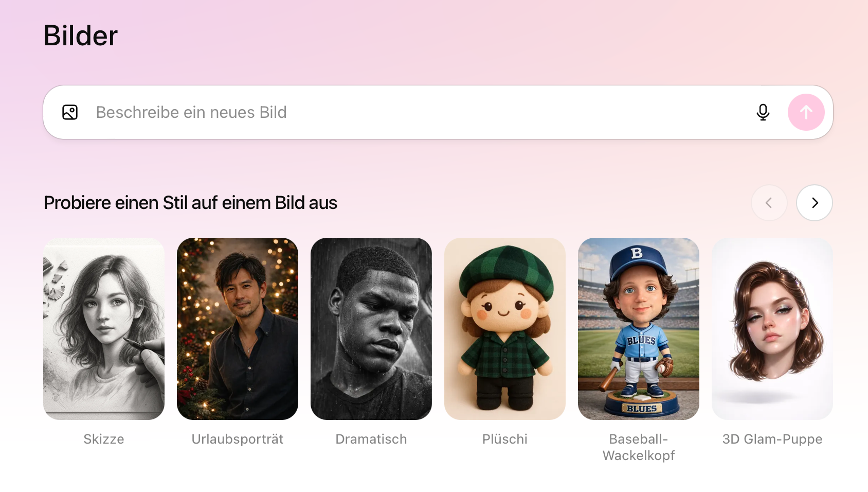Choose the 3D Glam-Puppe style image
Viewport: 868px width, 492px height.
[772, 328]
